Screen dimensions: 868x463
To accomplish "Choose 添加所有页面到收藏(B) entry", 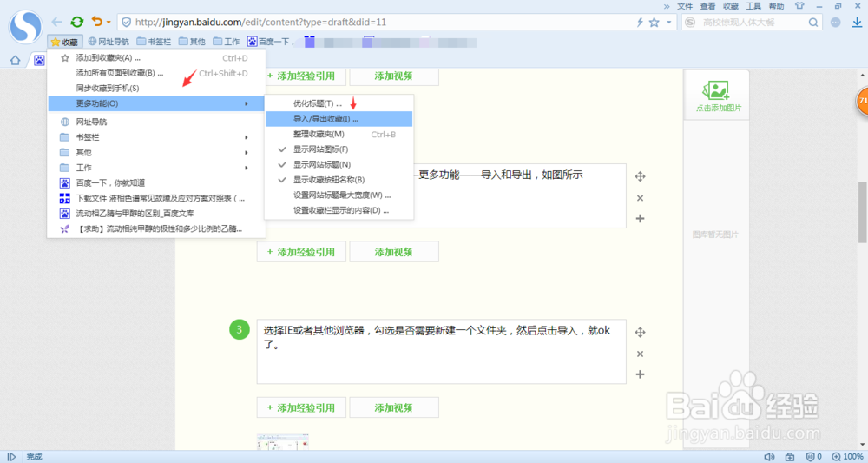I will click(156, 73).
